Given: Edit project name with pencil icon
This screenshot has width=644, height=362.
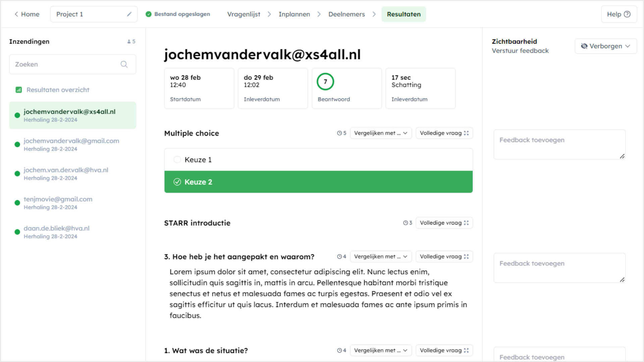Looking at the screenshot, I should [x=129, y=14].
